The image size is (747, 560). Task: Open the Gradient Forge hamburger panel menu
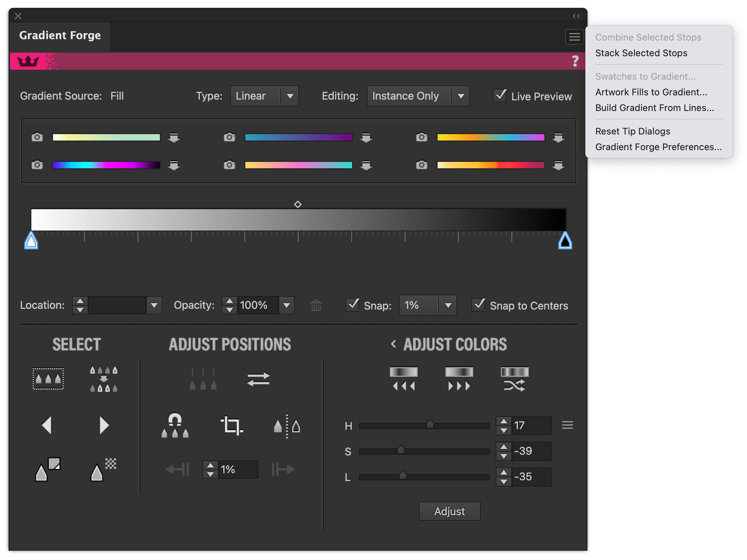574,37
